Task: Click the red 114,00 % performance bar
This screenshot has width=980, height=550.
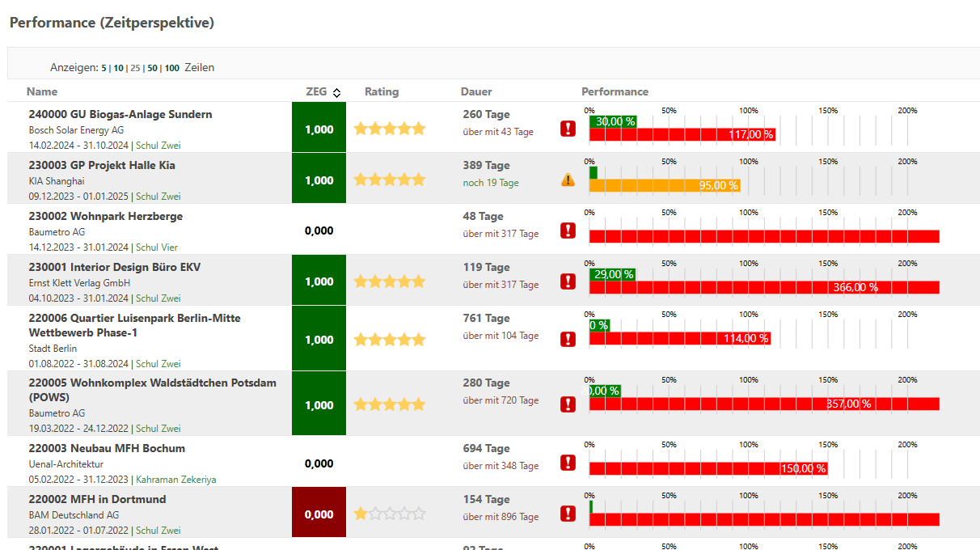Action: click(x=679, y=338)
